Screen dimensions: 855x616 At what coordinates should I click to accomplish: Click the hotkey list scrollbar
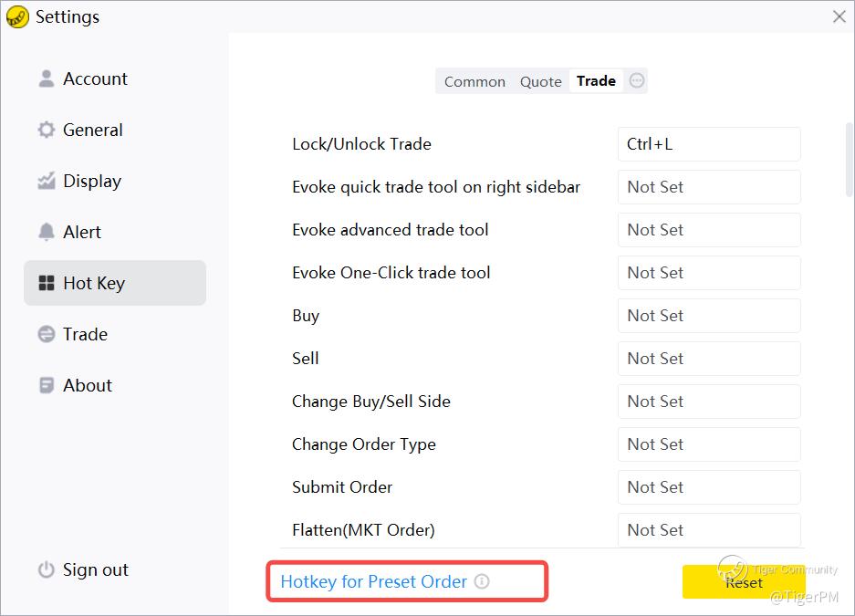tap(850, 159)
